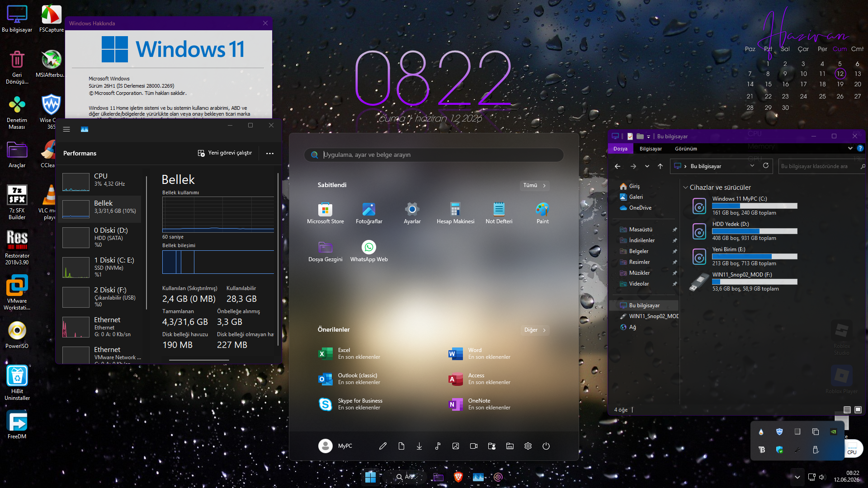Open Quick Access Toolbar customize dropdown
868x488 pixels.
[648, 136]
